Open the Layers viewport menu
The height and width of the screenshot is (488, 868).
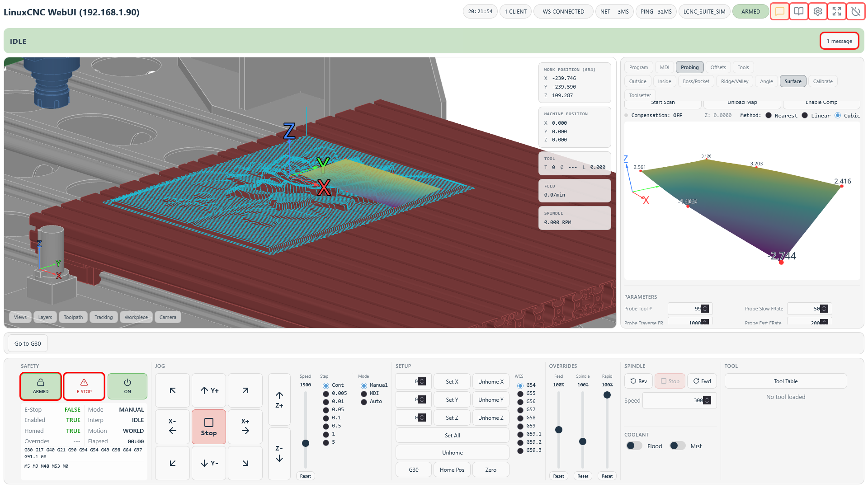[x=45, y=317]
